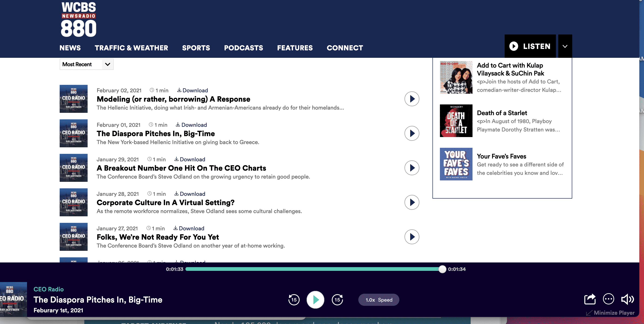Click the rewind 15 seconds icon
The image size is (644, 324).
pyautogui.click(x=294, y=300)
